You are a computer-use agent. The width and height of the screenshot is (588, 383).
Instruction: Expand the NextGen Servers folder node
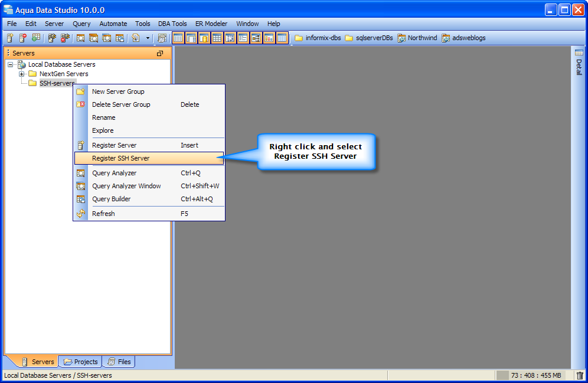tap(21, 74)
